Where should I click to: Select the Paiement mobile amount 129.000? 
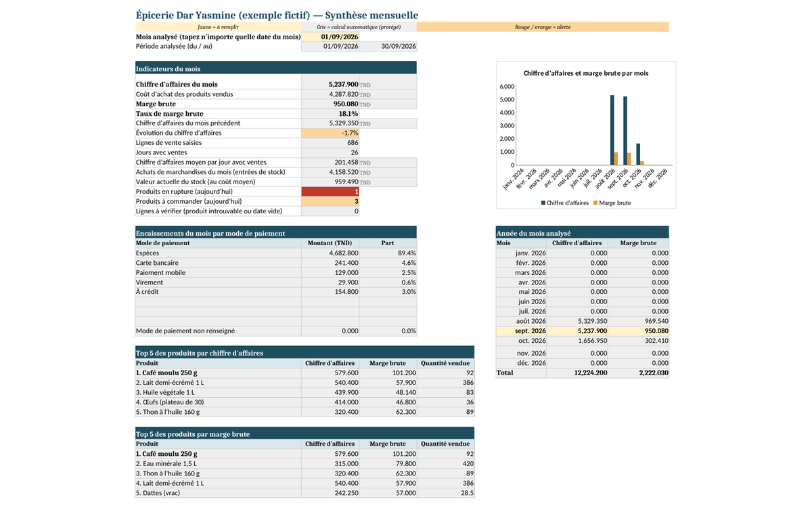click(330, 272)
